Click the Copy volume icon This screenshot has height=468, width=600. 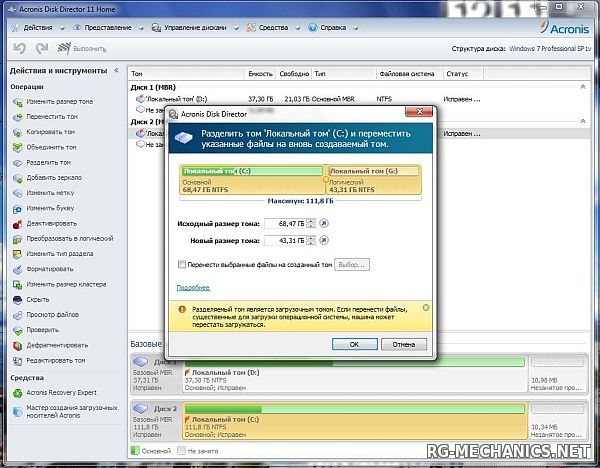[18, 132]
